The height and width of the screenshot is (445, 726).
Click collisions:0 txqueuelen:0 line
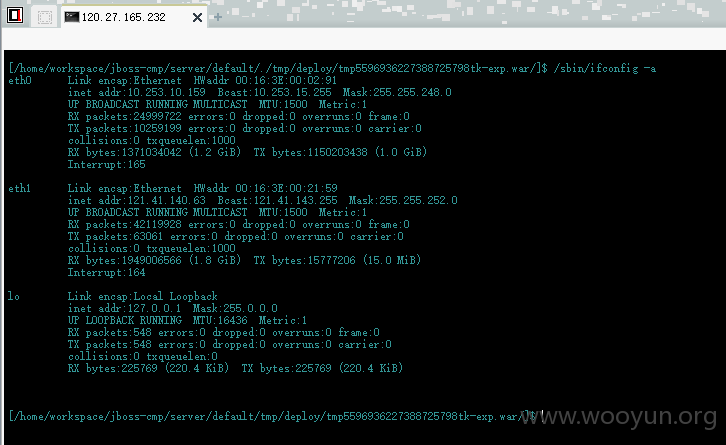coord(143,357)
